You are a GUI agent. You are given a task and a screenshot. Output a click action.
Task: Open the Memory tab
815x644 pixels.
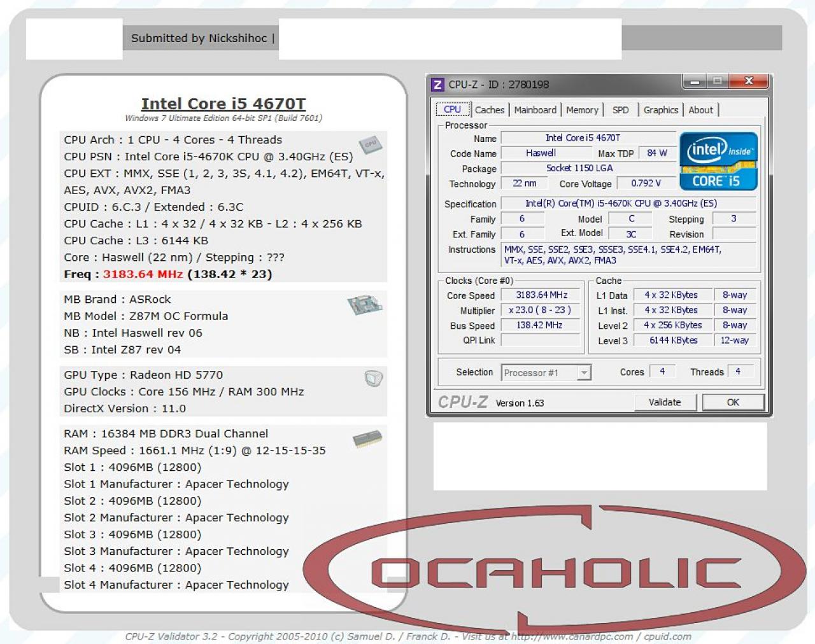tap(582, 110)
